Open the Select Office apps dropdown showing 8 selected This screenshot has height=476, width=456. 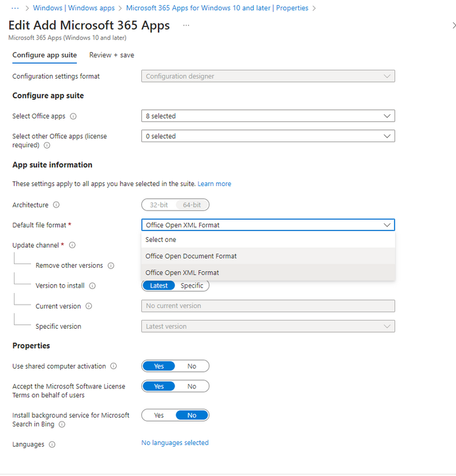pyautogui.click(x=268, y=116)
